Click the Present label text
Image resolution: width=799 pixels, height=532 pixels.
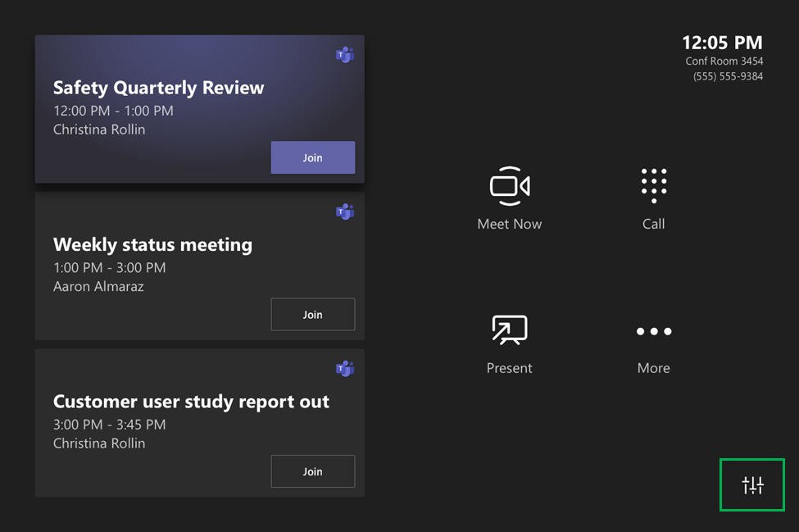coord(510,368)
